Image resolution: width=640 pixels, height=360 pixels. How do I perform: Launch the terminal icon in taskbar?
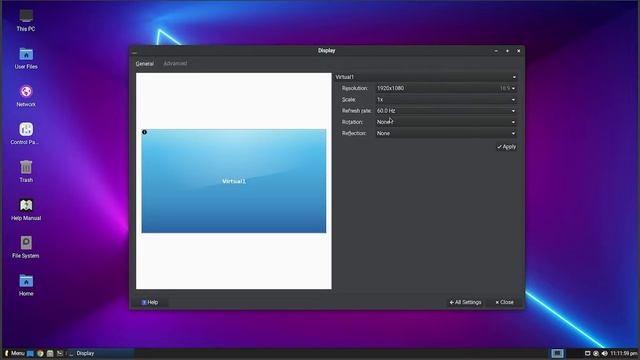pos(60,353)
